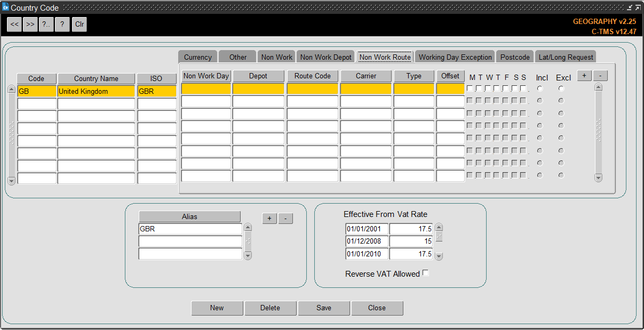Click the Code column header
The height and width of the screenshot is (330, 644).
point(36,79)
